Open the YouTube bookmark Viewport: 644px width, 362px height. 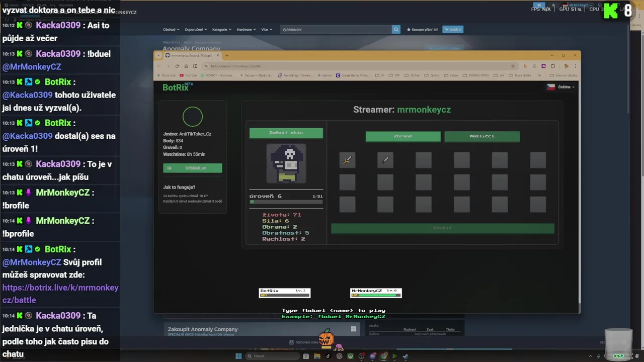[189, 75]
